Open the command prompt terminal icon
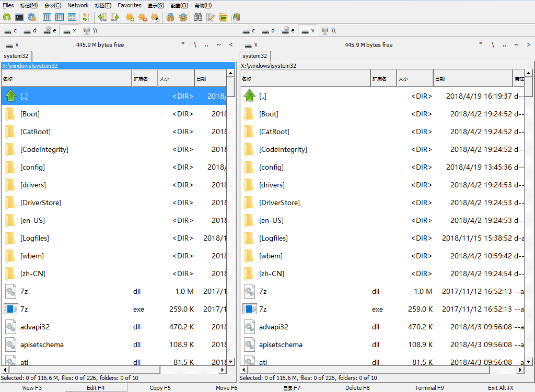 click(x=19, y=17)
